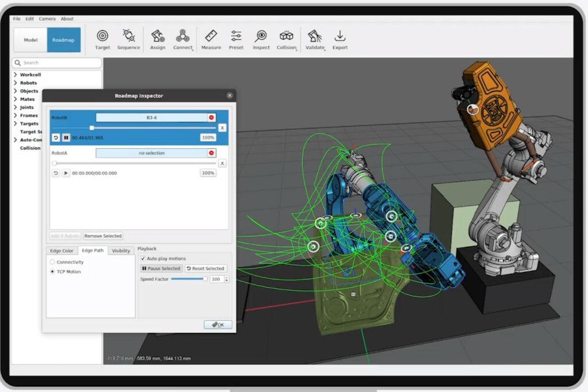This screenshot has width=588, height=392.
Task: Open the Camera menu
Action: tap(47, 18)
